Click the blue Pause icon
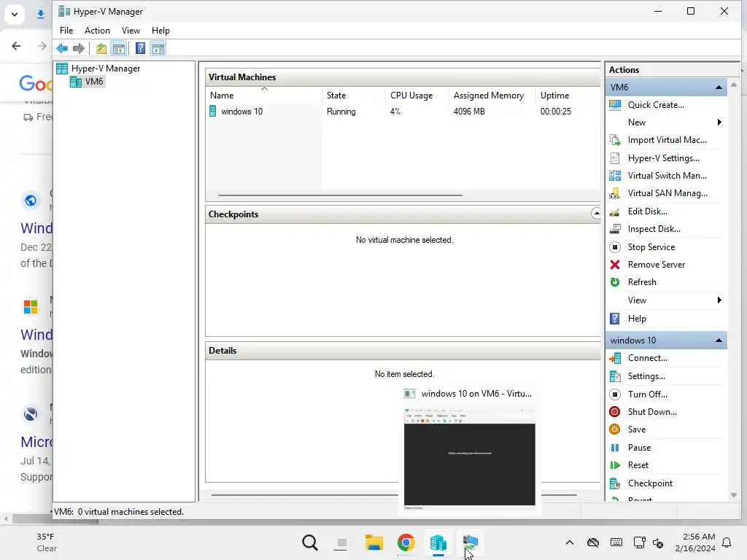 (615, 448)
